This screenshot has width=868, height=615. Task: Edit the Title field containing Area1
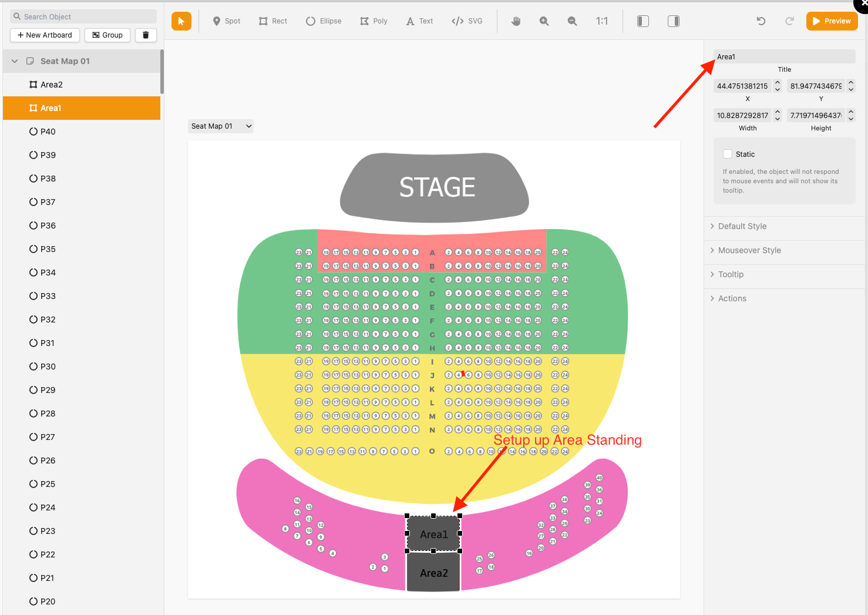tap(784, 56)
